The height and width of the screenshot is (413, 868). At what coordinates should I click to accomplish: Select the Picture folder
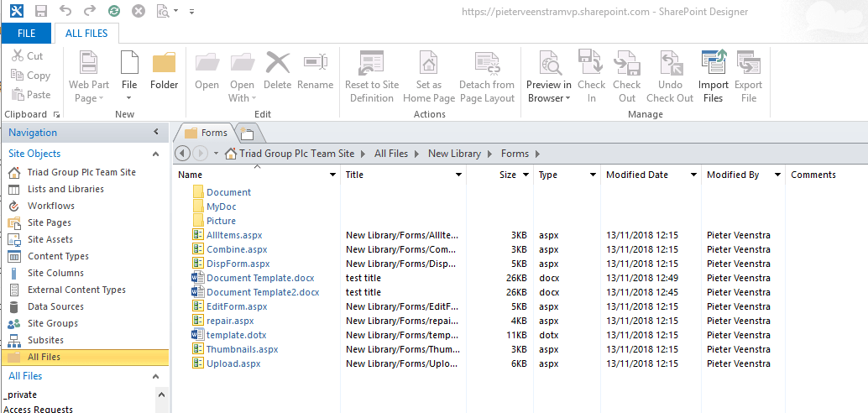(x=221, y=221)
